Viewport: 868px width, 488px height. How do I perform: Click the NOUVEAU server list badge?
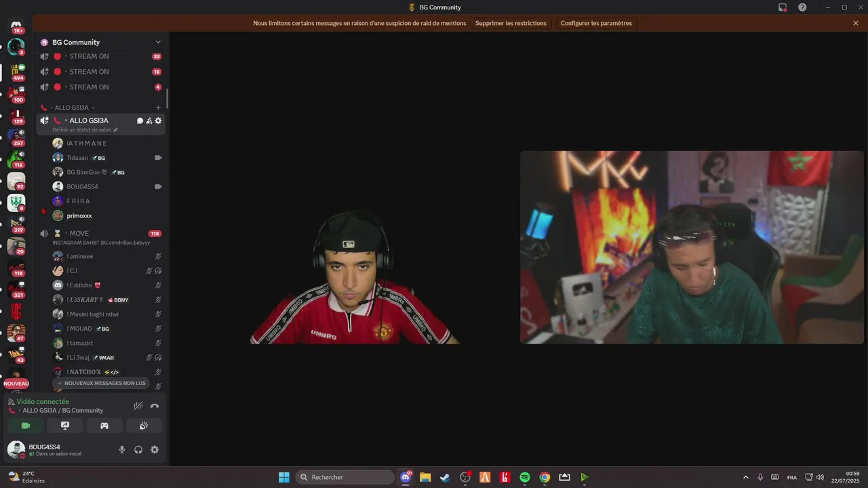[x=16, y=384]
